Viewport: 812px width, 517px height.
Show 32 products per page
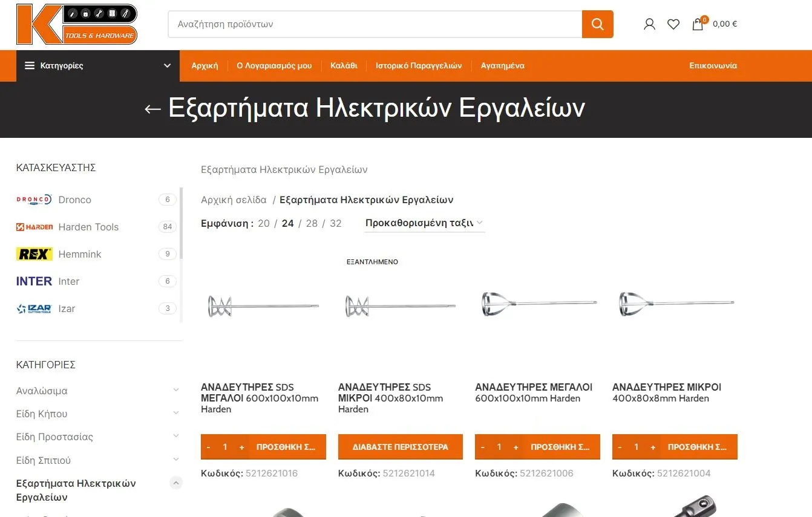pos(336,223)
